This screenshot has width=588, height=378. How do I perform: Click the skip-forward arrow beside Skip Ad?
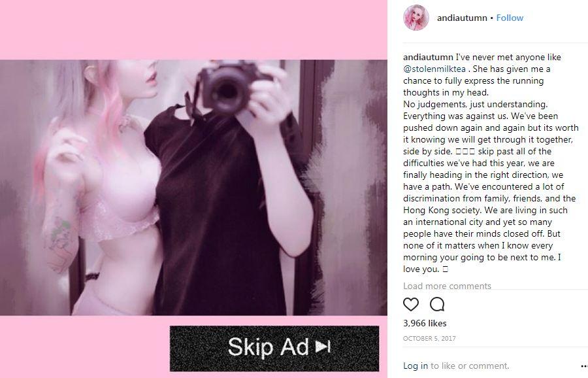[x=323, y=347]
